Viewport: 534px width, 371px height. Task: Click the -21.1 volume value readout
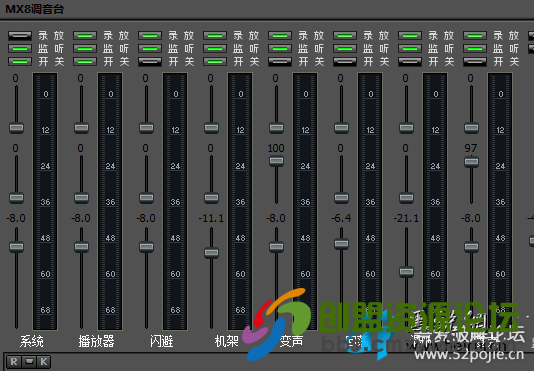[x=406, y=218]
